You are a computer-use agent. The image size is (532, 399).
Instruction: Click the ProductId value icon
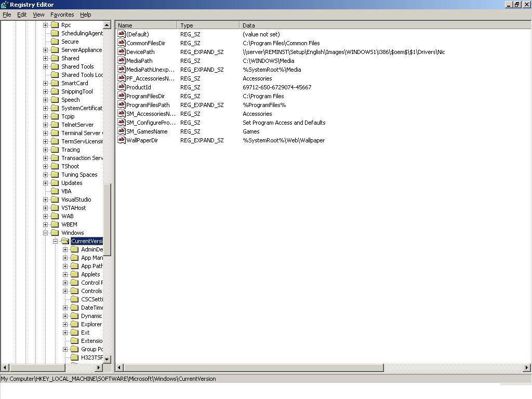[x=122, y=87]
